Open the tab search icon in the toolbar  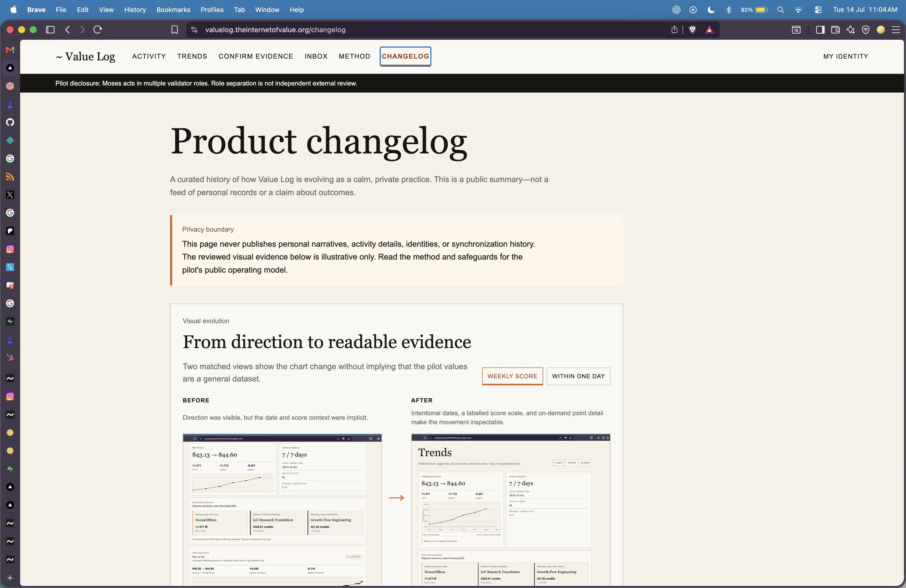[796, 30]
